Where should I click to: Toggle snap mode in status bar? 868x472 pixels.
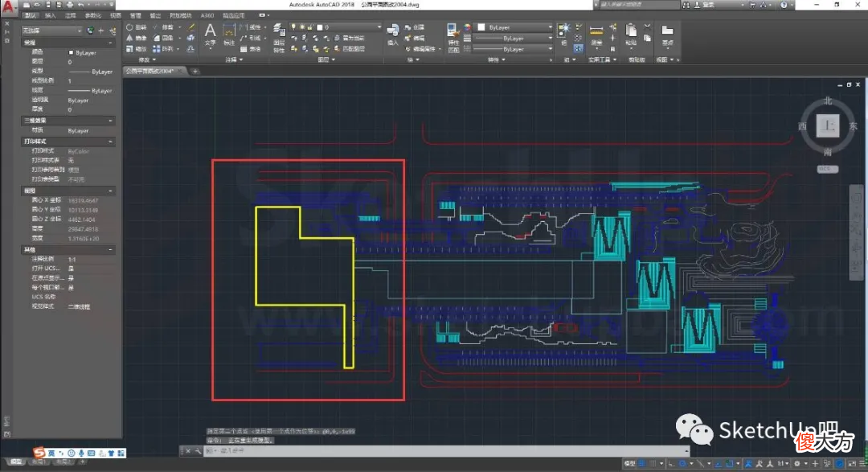coord(653,463)
